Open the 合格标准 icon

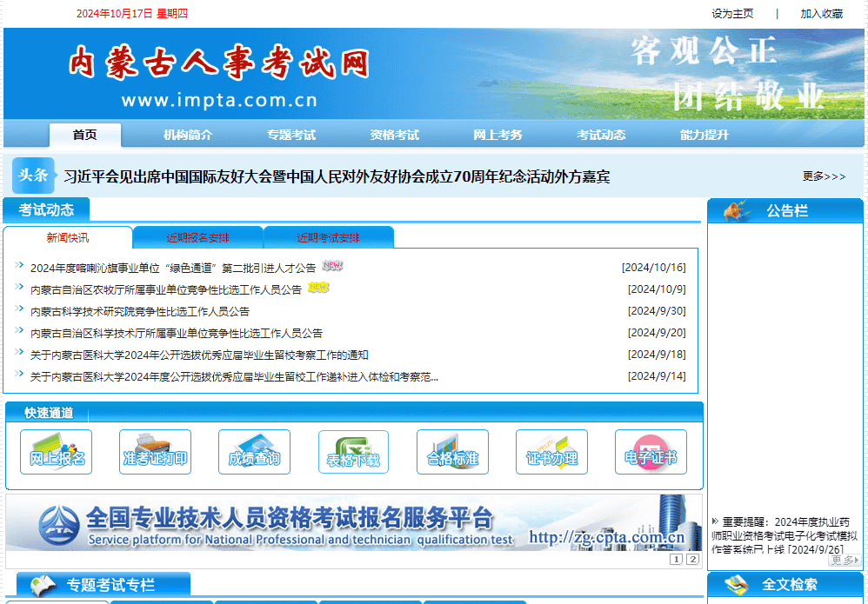coord(452,452)
